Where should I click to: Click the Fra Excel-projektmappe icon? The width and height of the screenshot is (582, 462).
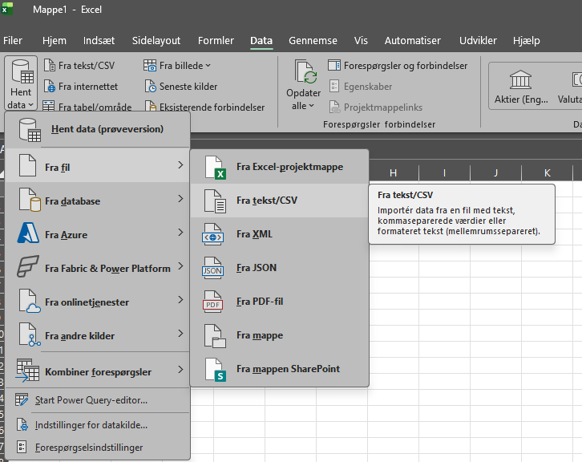coord(215,168)
